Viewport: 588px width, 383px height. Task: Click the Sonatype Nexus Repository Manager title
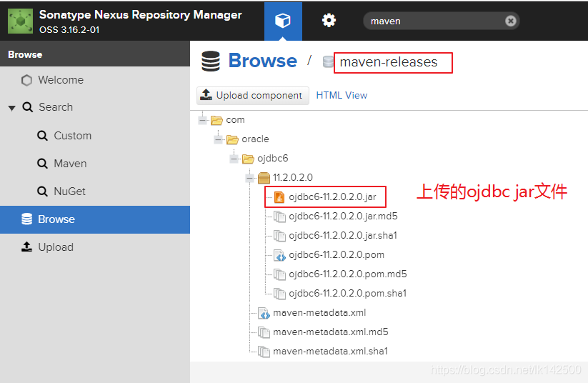[x=141, y=15]
